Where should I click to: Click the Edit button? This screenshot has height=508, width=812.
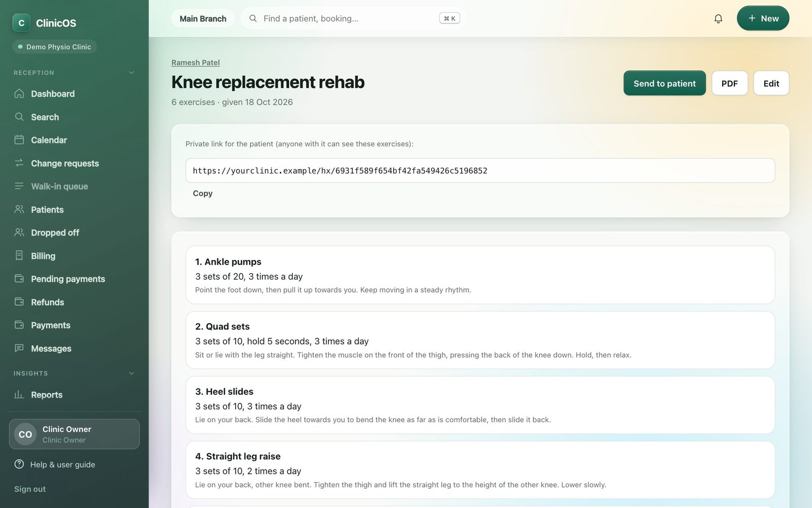[771, 83]
